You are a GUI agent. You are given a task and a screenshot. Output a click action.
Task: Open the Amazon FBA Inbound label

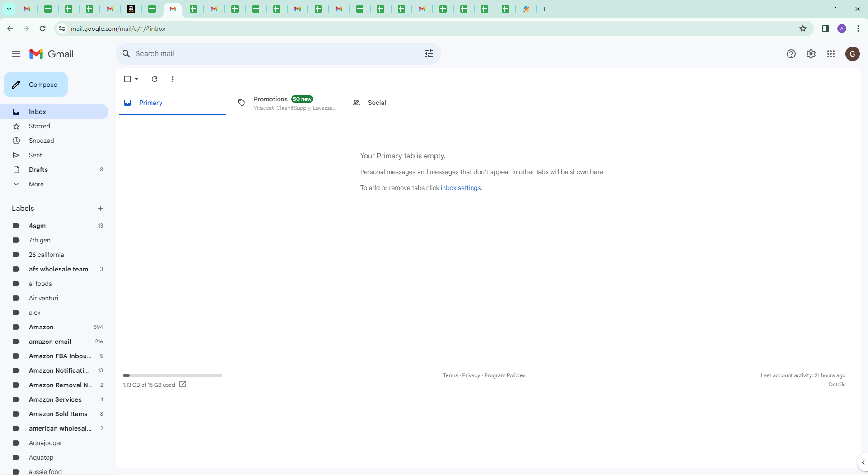point(54,356)
